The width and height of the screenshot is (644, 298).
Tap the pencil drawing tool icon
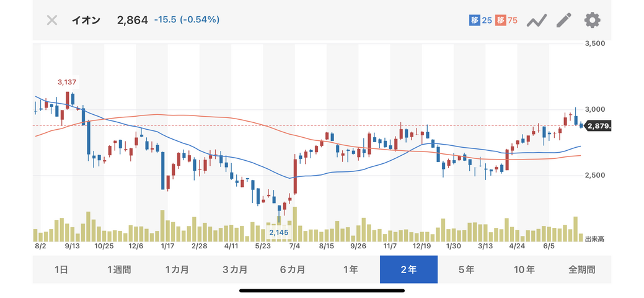(563, 20)
